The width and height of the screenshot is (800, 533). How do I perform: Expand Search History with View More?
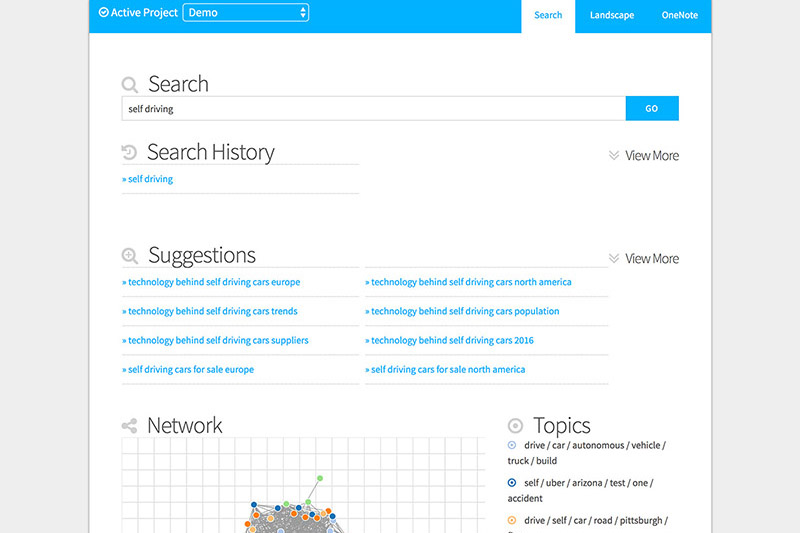pos(643,156)
